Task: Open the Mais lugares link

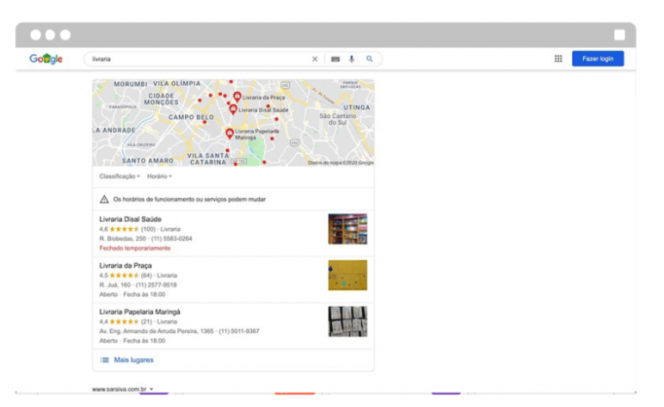Action: [x=134, y=360]
